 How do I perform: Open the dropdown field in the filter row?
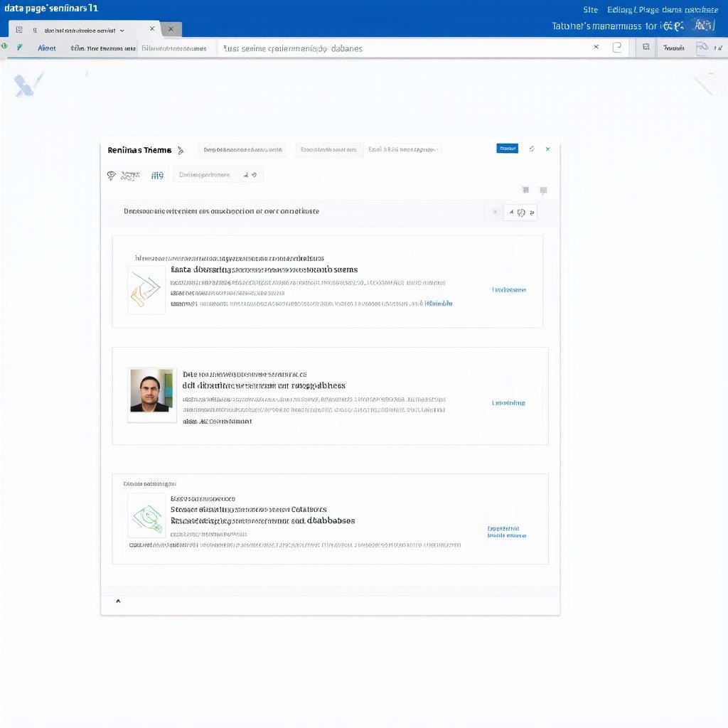pos(218,175)
